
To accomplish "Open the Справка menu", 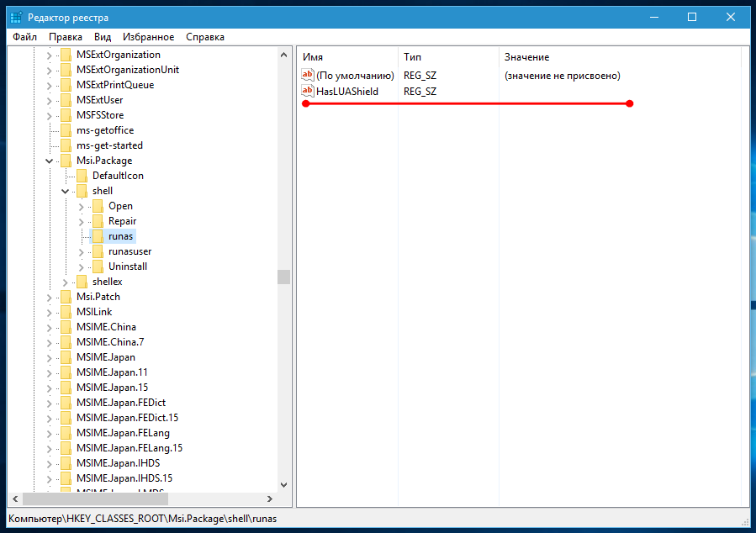I will pyautogui.click(x=204, y=37).
